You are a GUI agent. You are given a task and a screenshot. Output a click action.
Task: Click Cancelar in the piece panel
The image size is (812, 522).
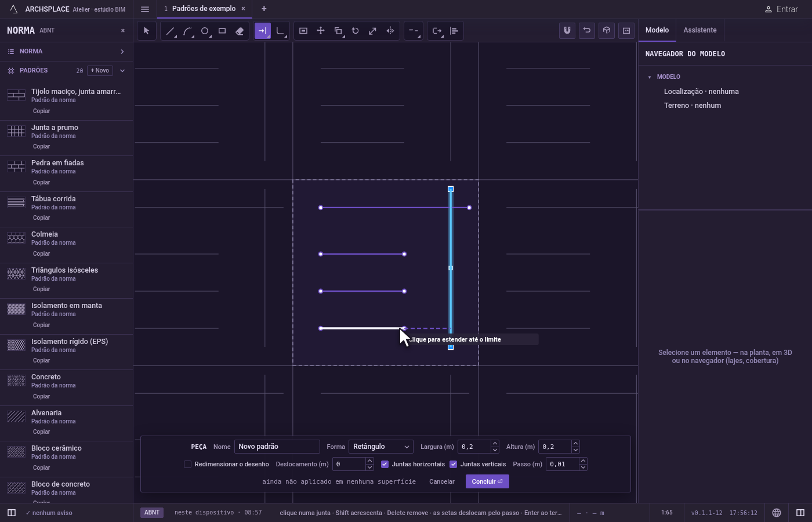pyautogui.click(x=442, y=481)
